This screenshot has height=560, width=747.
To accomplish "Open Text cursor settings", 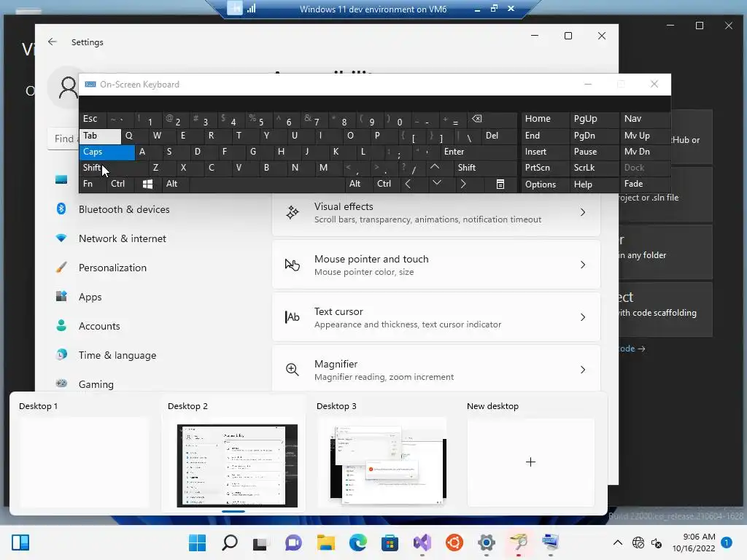I will (x=436, y=317).
